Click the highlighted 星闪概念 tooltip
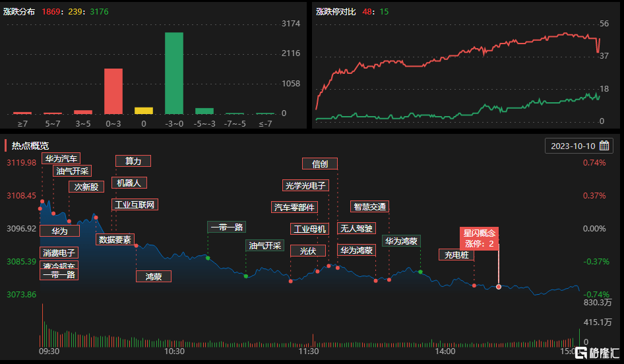Screen dimensions: 624x364 (480, 239)
